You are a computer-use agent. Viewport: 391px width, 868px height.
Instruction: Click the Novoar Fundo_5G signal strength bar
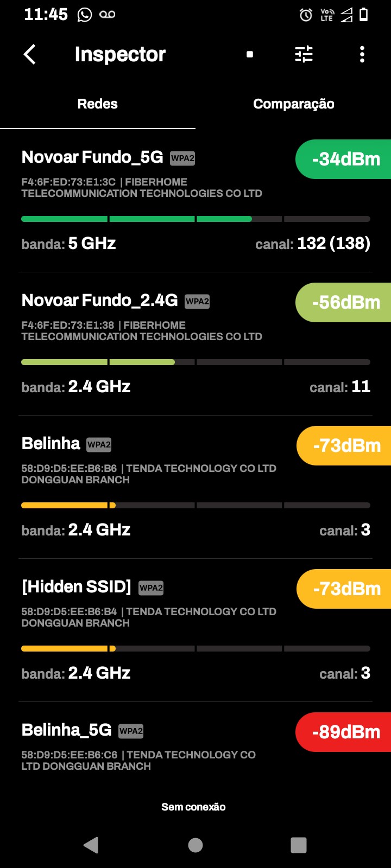[195, 219]
